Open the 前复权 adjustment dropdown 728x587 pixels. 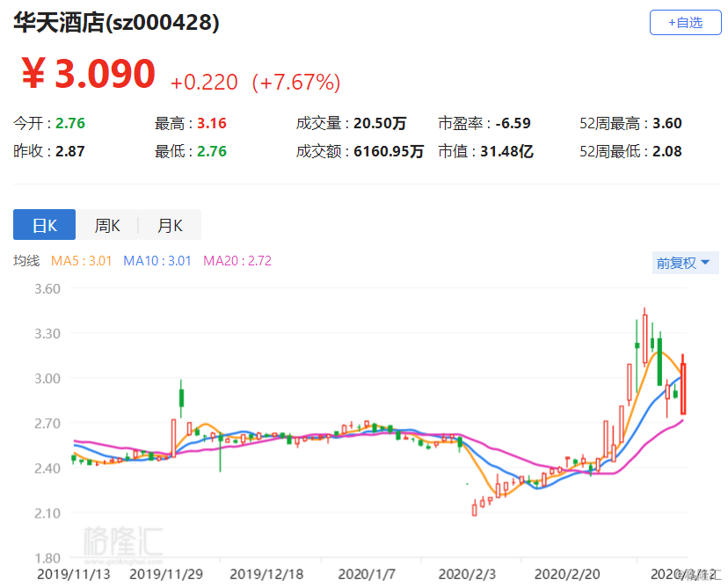pos(685,263)
